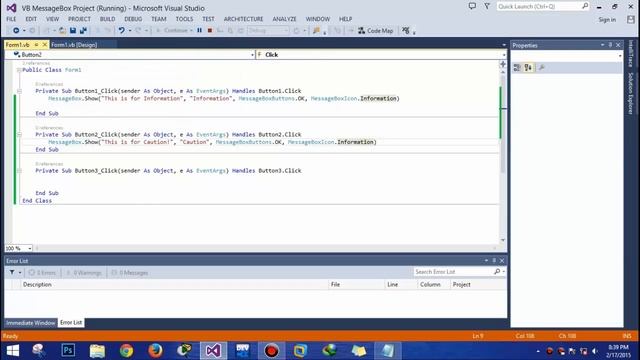
Task: Open the Properties panel window position dropdown
Action: click(602, 45)
